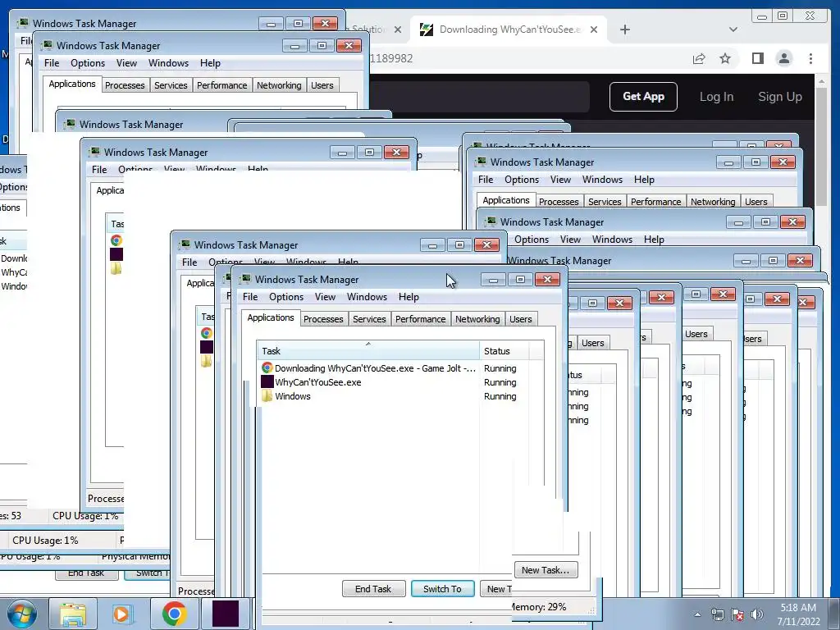Open File menu in front Task Manager
This screenshot has height=630, width=840.
tap(250, 297)
